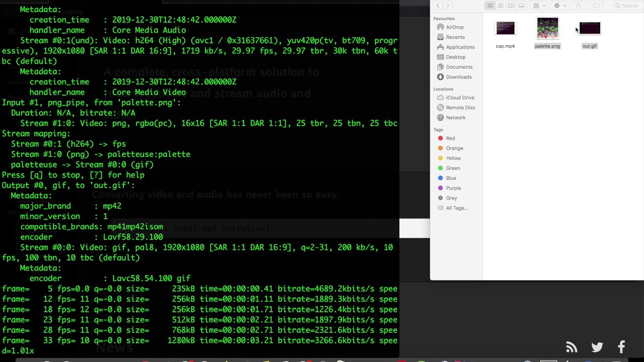Go back in Finder window
The width and height of the screenshot is (644, 362).
point(438,6)
